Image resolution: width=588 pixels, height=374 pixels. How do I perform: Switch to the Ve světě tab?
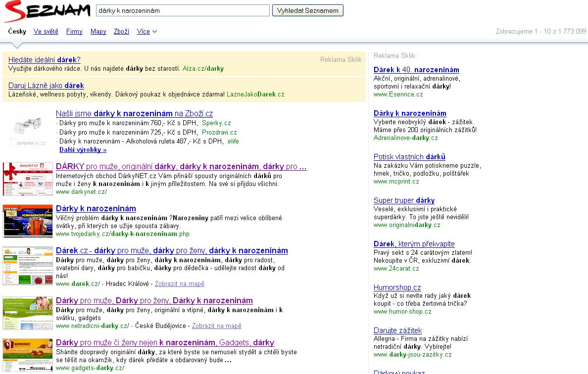click(46, 32)
